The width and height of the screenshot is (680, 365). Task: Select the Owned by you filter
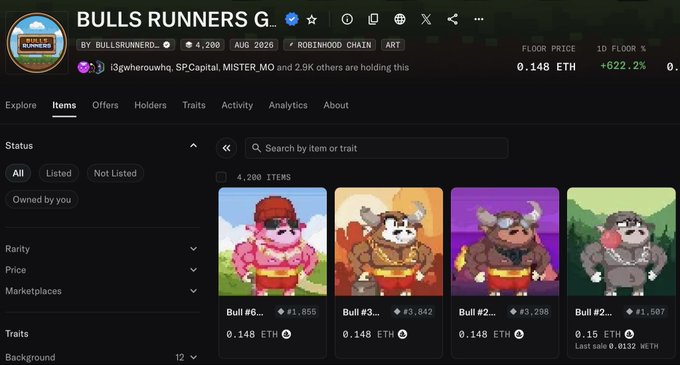click(x=42, y=200)
